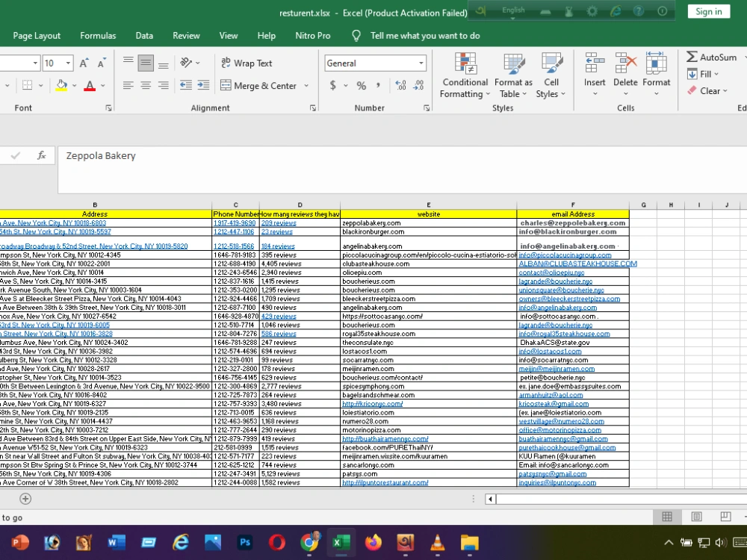Select the Font Color icon
Image resolution: width=747 pixels, height=560 pixels.
click(x=89, y=86)
